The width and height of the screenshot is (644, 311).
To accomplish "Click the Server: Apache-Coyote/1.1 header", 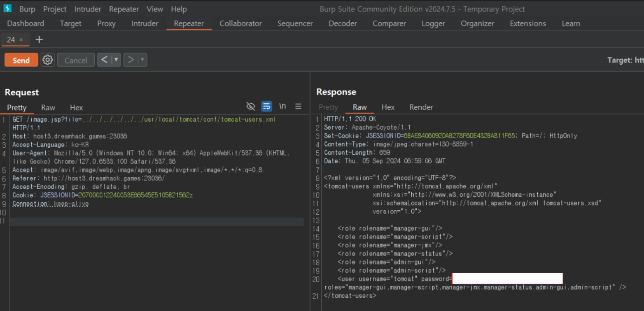I will pyautogui.click(x=367, y=127).
